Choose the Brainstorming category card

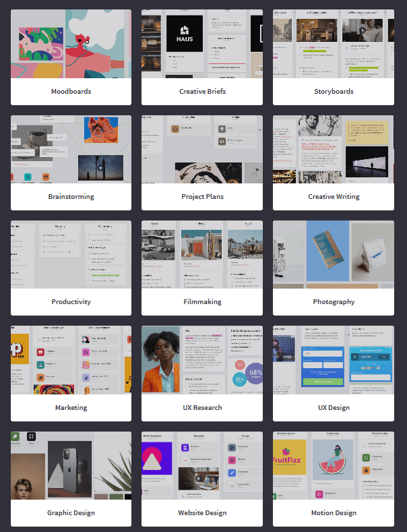[71, 163]
